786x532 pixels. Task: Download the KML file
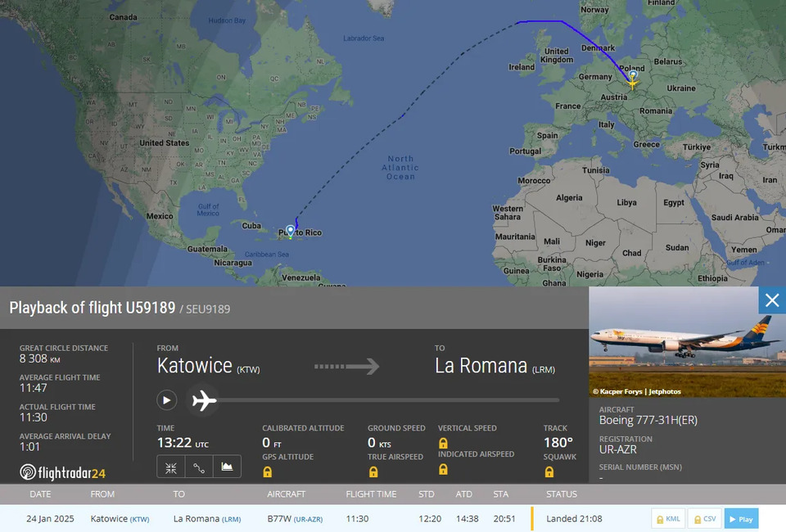tap(668, 519)
